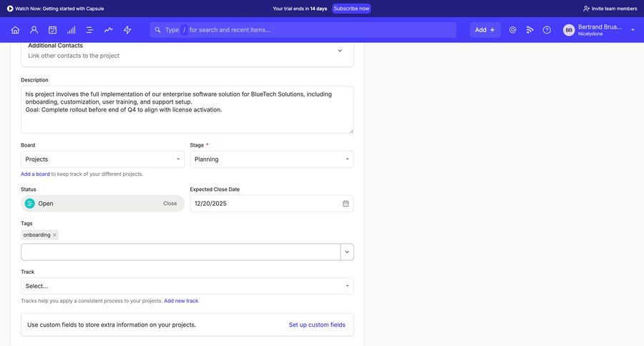Image resolution: width=644 pixels, height=346 pixels.
Task: Click the Add button in top bar
Action: pos(485,30)
